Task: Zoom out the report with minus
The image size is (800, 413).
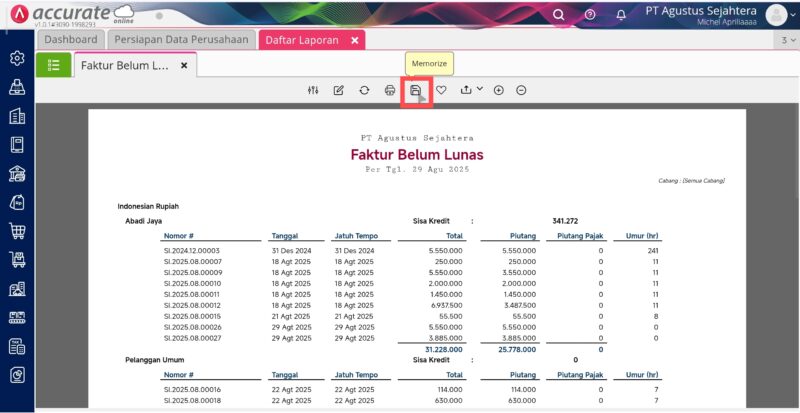Action: tap(521, 90)
